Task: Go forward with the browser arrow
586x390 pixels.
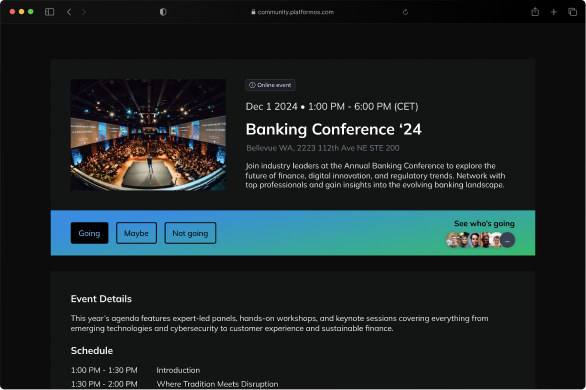Action: [83, 12]
